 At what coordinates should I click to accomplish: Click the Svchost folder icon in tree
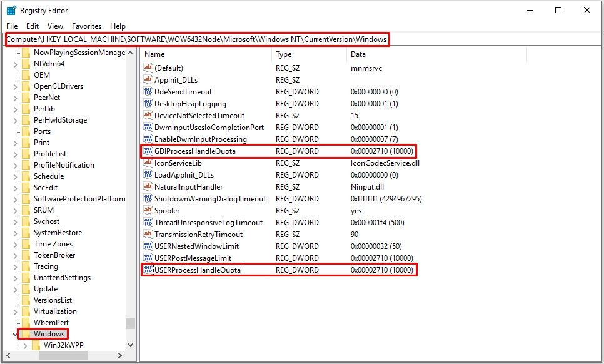26,221
